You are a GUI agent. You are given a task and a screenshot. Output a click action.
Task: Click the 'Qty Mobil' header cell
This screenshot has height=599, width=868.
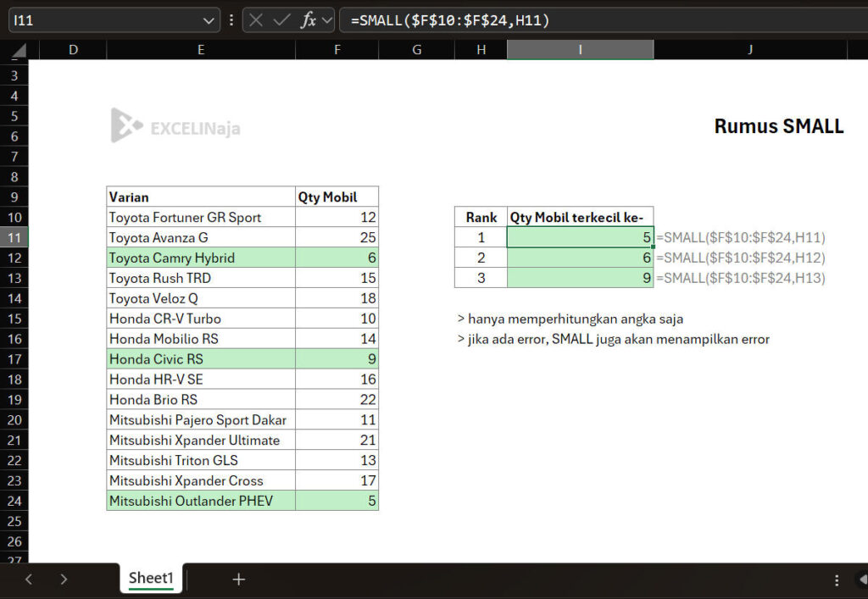[337, 197]
